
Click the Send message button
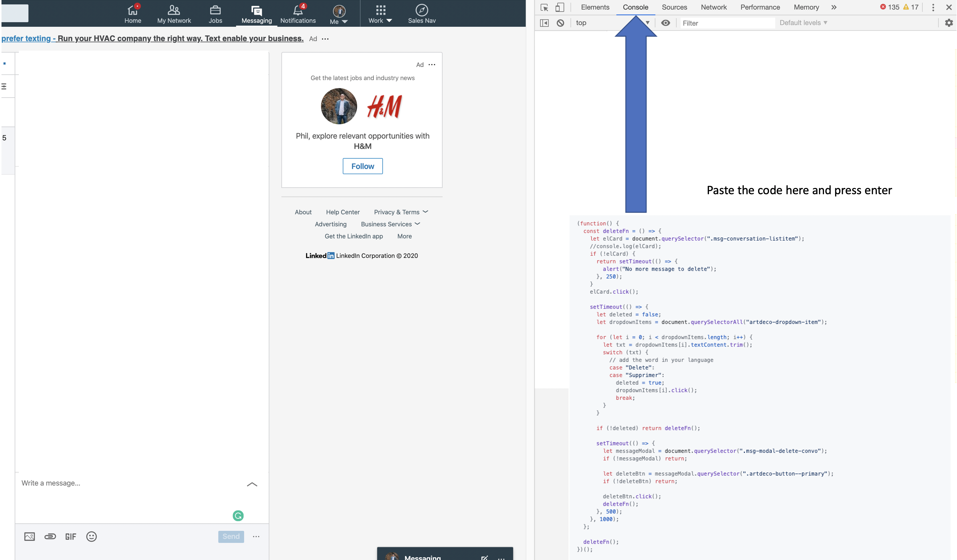[231, 536]
